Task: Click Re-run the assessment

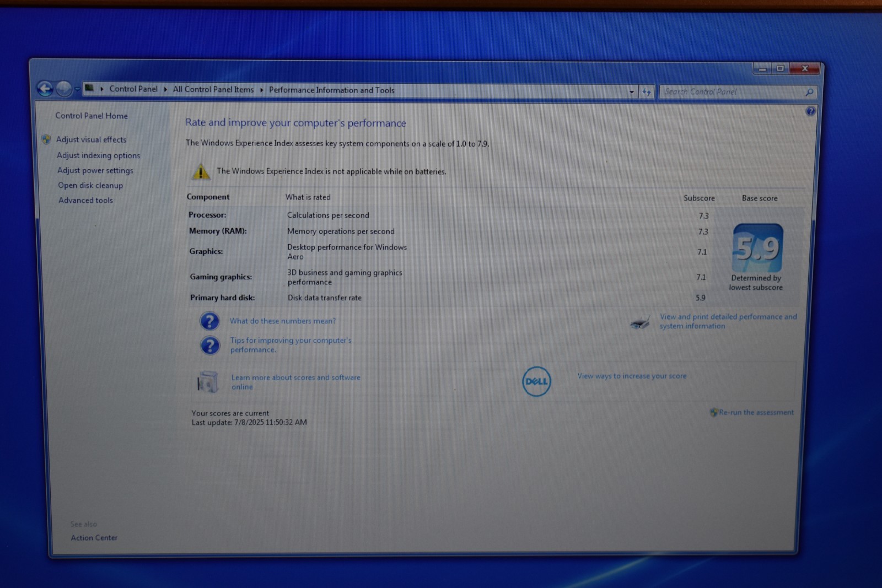Action: [756, 412]
